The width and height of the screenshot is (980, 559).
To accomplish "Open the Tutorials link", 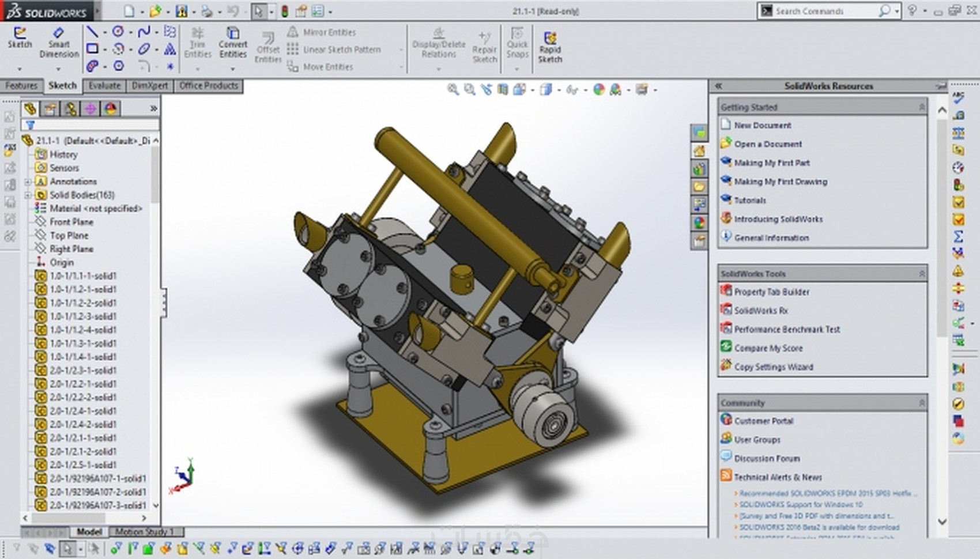I will tap(750, 201).
